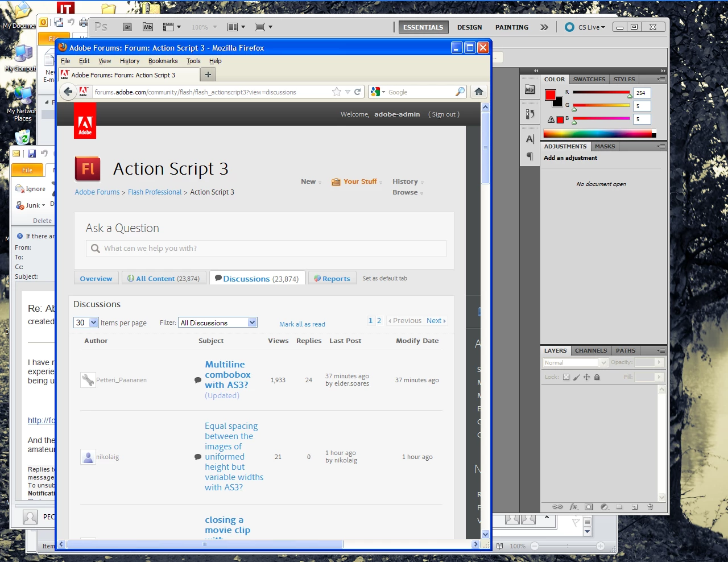Image resolution: width=728 pixels, height=562 pixels.
Task: Open Mini Bridge panel icon in Photoshop dock
Action: pos(530,89)
